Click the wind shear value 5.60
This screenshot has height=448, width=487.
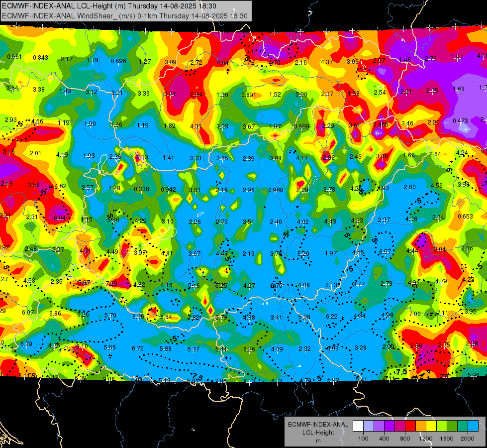pyautogui.click(x=113, y=220)
